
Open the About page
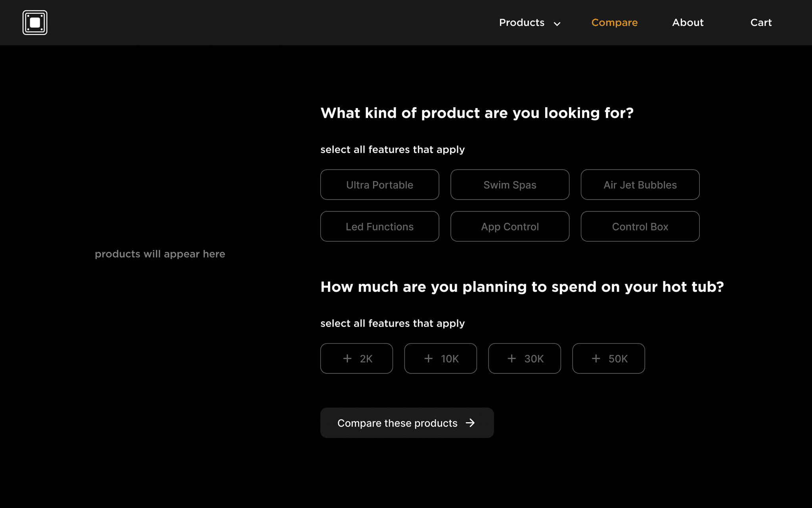pos(688,23)
